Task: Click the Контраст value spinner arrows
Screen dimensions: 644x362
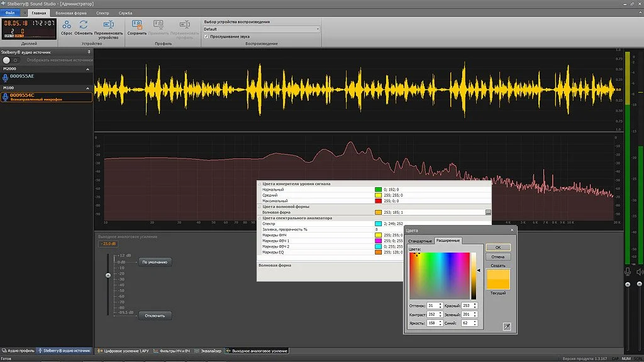Action: pos(440,314)
